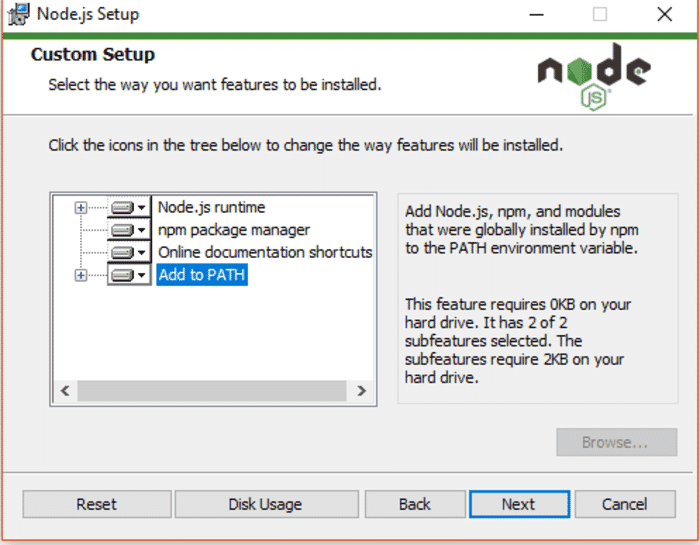Open install options for Add to PATH
This screenshot has width=700, height=545.
(129, 275)
